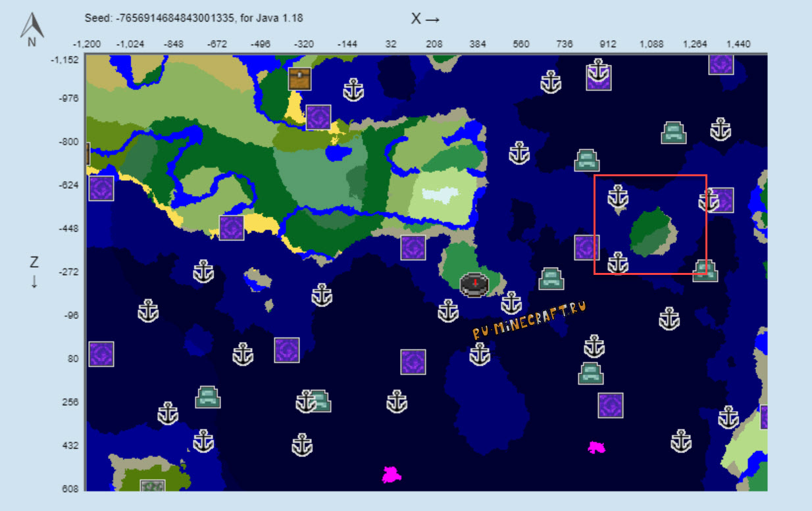The height and width of the screenshot is (511, 812).
Task: Click shipwreck anchor near X -869, Z 298
Action: 168,414
